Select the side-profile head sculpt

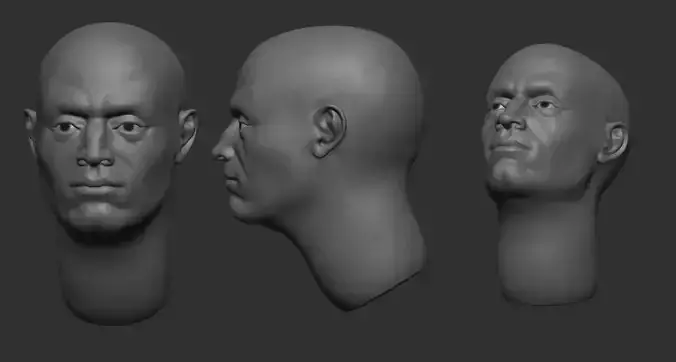click(319, 168)
